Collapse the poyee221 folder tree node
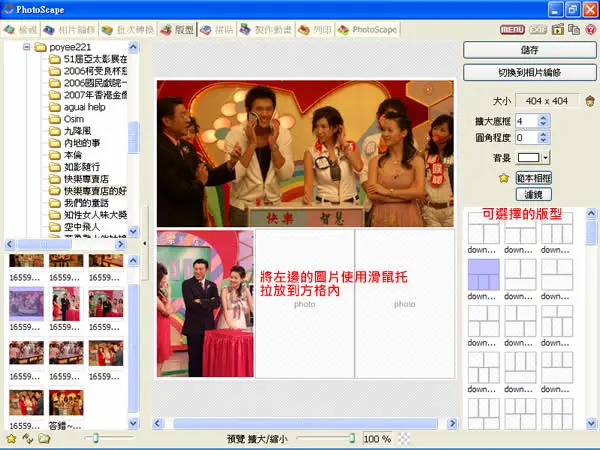This screenshot has width=600, height=450. 26,47
